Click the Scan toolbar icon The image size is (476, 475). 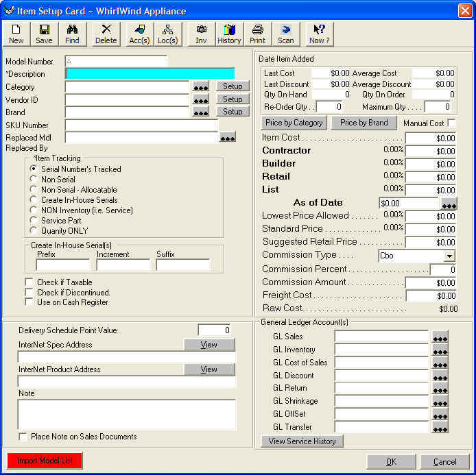pos(285,34)
